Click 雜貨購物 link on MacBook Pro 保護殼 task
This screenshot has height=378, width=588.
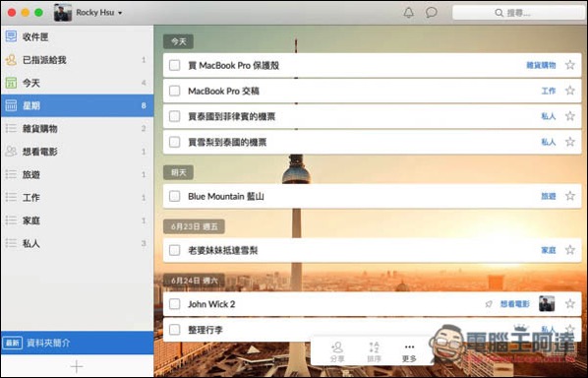point(541,65)
